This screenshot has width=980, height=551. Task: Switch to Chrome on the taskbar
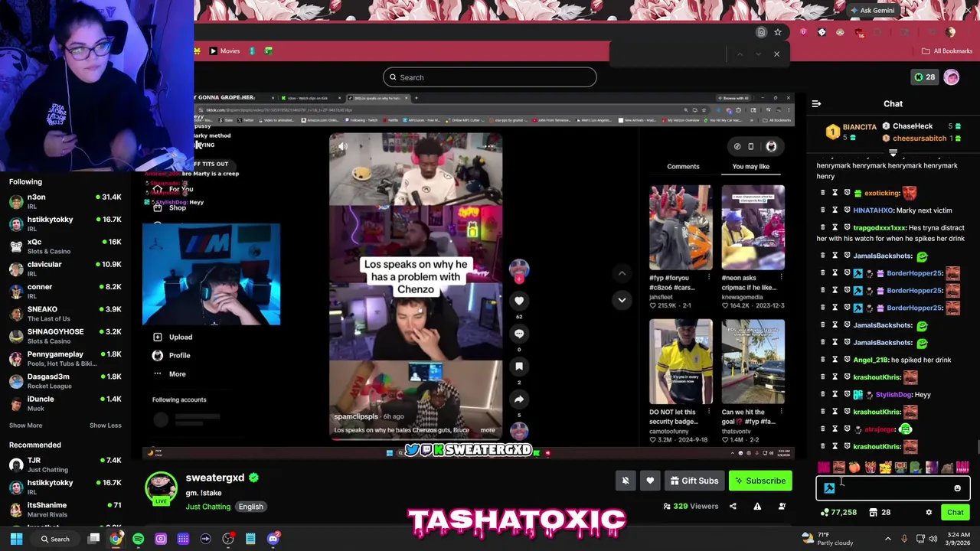point(116,539)
